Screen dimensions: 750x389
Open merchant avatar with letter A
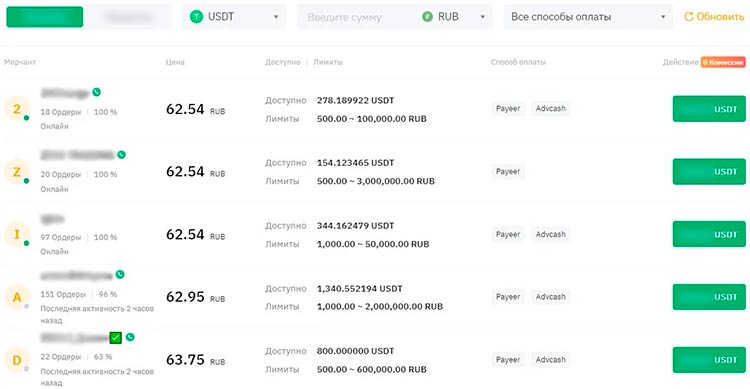17,297
